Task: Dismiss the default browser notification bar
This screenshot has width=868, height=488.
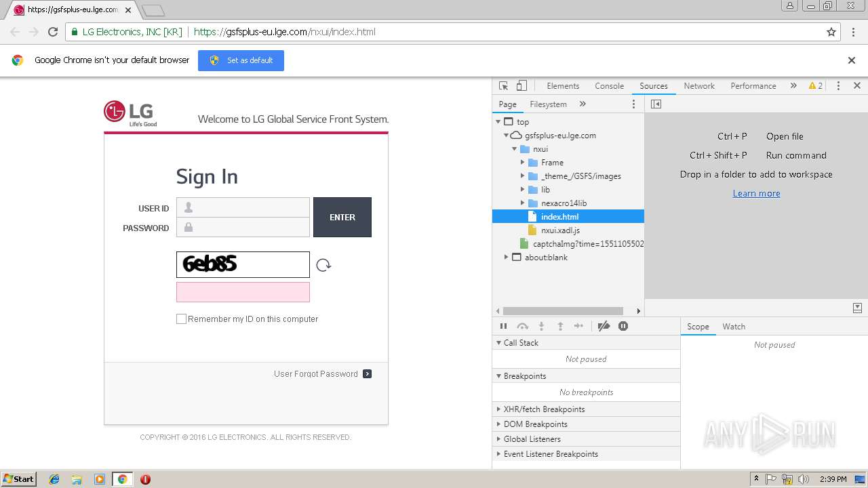Action: pos(852,60)
